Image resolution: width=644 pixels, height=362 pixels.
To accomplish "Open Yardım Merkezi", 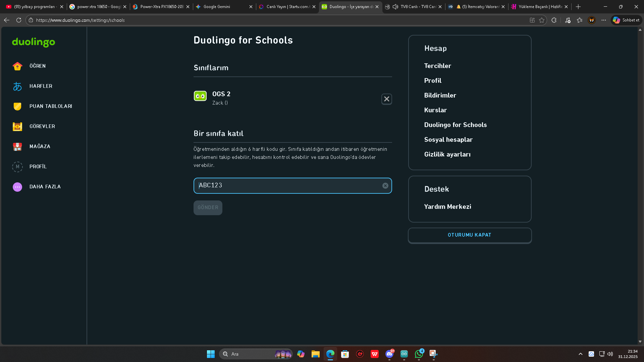I will coord(447,207).
